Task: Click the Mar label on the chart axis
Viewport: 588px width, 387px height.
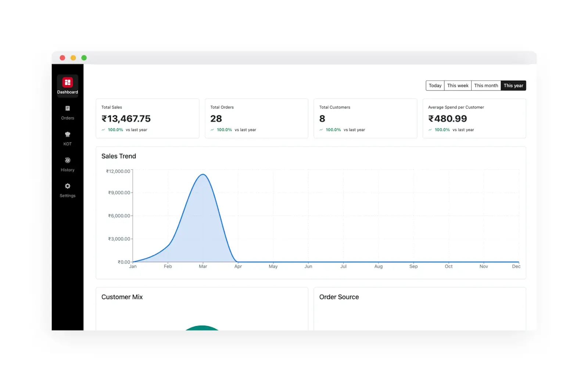Action: pos(203,267)
